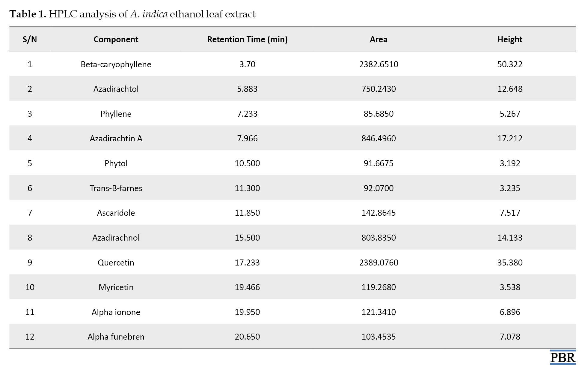
Task: Select the Beta-caryophyllene cell
Action: (116, 64)
